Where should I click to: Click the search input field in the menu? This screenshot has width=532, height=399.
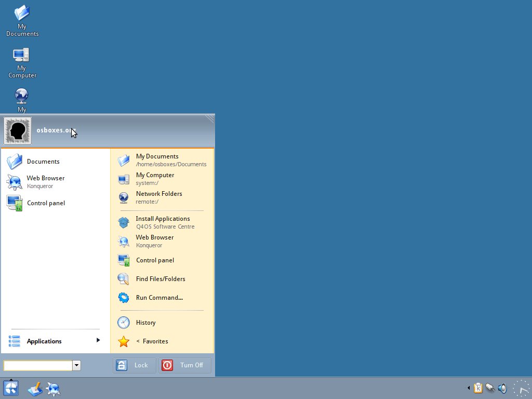pyautogui.click(x=37, y=365)
